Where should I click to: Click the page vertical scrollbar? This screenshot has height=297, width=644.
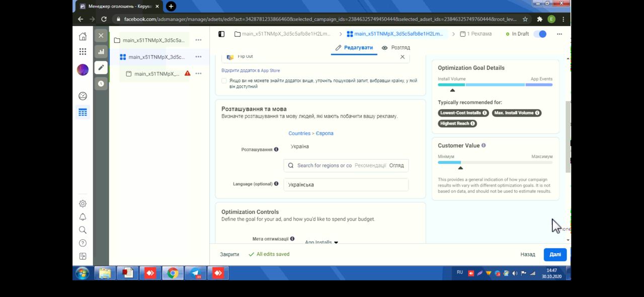pyautogui.click(x=568, y=136)
